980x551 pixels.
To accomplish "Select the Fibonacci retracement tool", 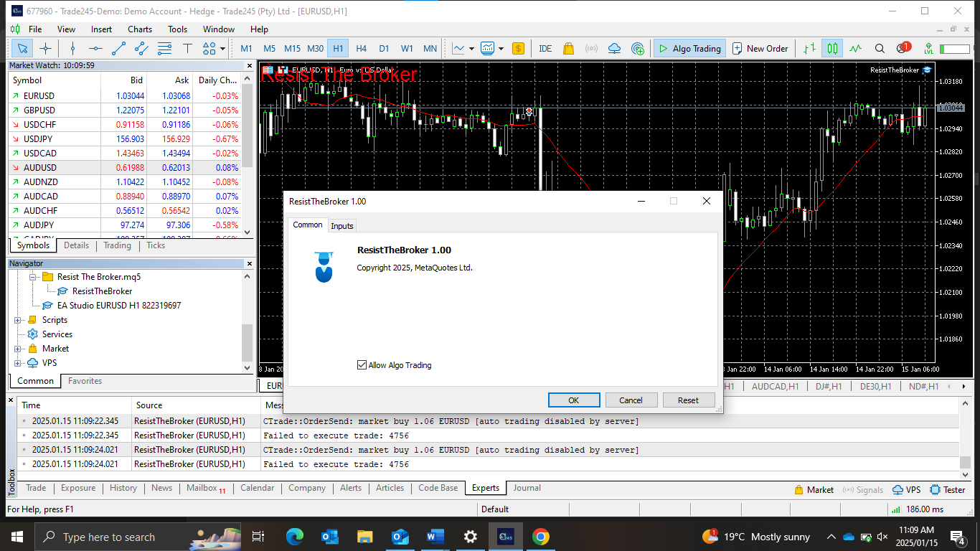I will pyautogui.click(x=164, y=49).
